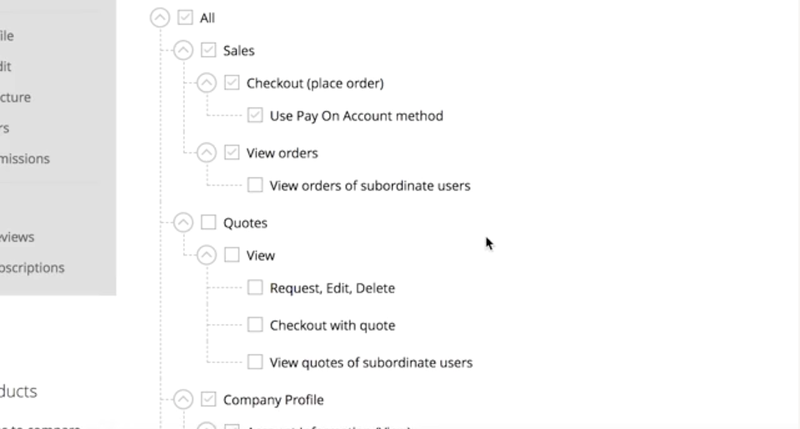This screenshot has width=800, height=429.
Task: Uncheck Checkout (place order) checkbox
Action: [232, 83]
